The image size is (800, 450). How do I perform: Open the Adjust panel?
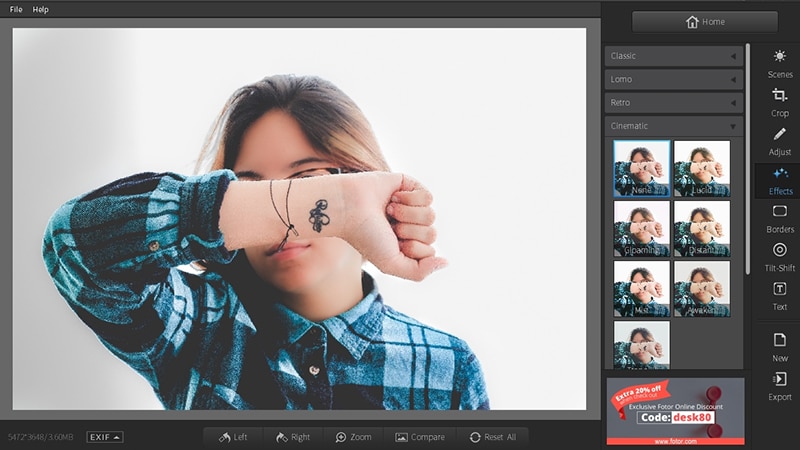pyautogui.click(x=779, y=140)
